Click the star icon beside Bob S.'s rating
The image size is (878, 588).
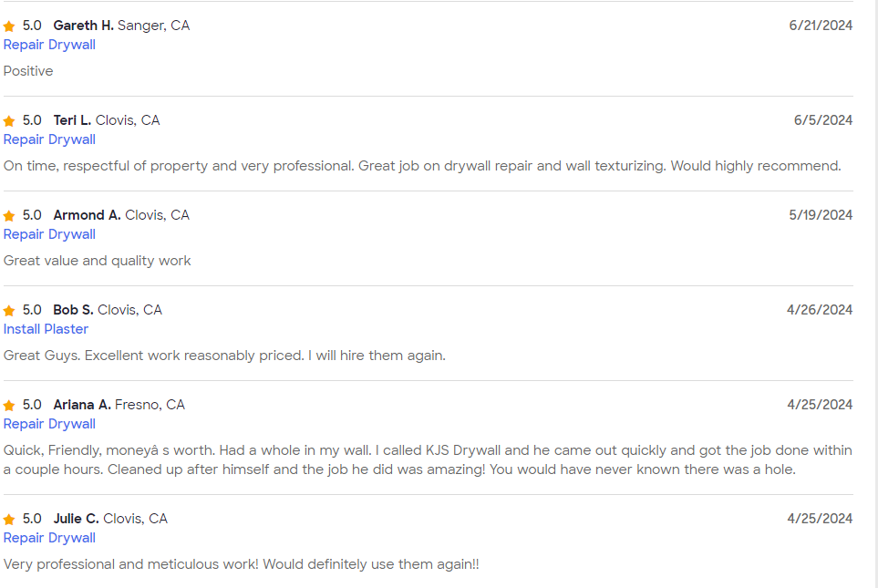[9, 311]
